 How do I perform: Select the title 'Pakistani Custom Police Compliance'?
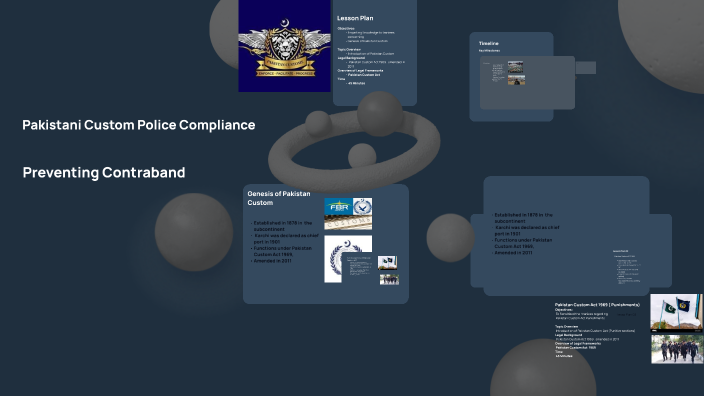pyautogui.click(x=139, y=125)
